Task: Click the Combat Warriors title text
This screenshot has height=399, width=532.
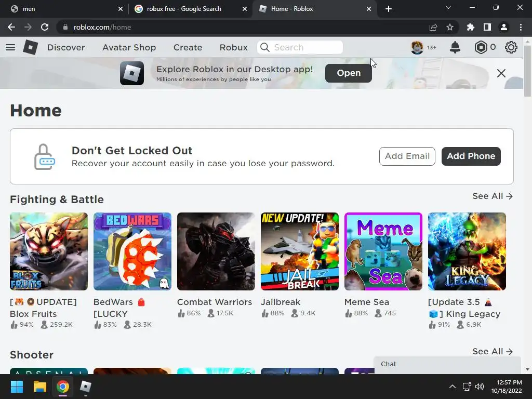Action: tap(215, 302)
